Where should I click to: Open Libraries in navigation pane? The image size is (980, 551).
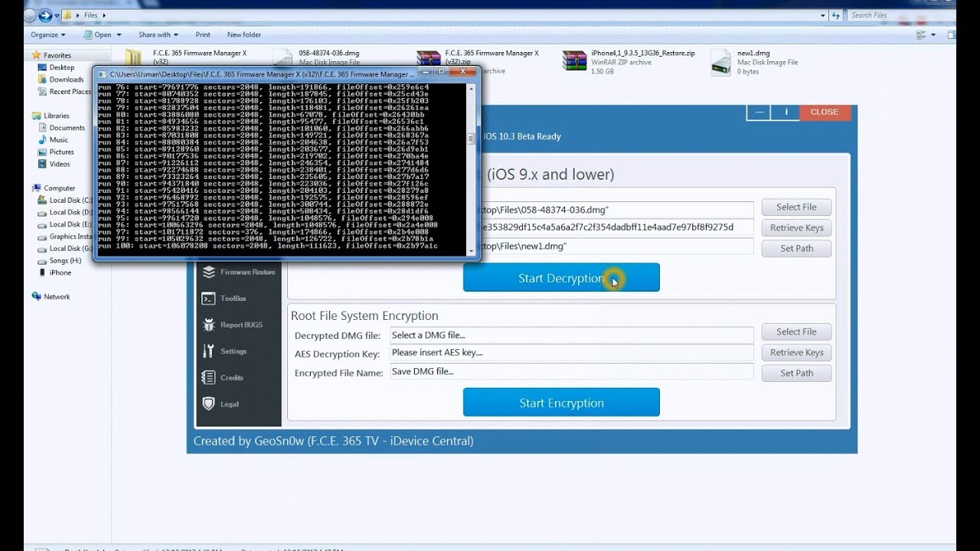(x=51, y=116)
